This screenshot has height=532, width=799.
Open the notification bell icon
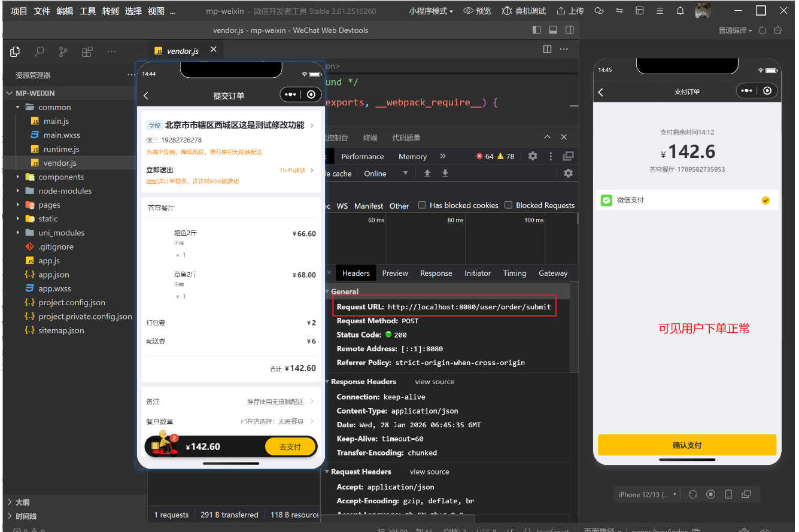coord(680,11)
